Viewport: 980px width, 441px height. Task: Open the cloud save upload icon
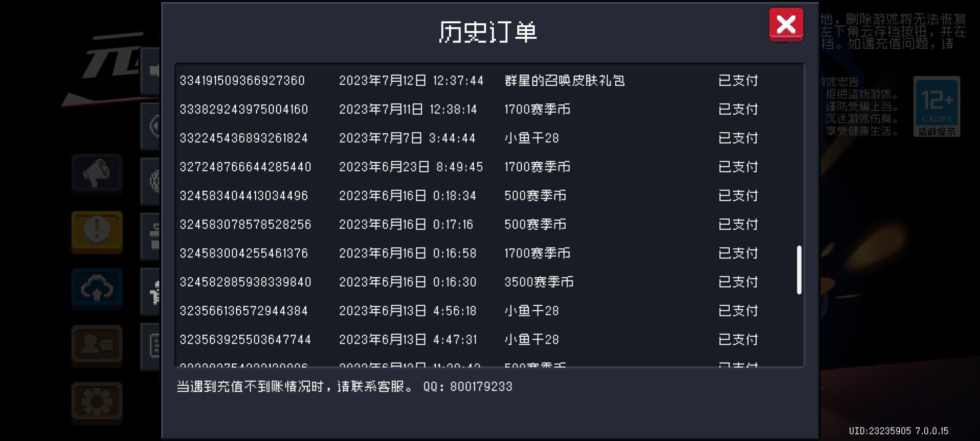pyautogui.click(x=97, y=289)
